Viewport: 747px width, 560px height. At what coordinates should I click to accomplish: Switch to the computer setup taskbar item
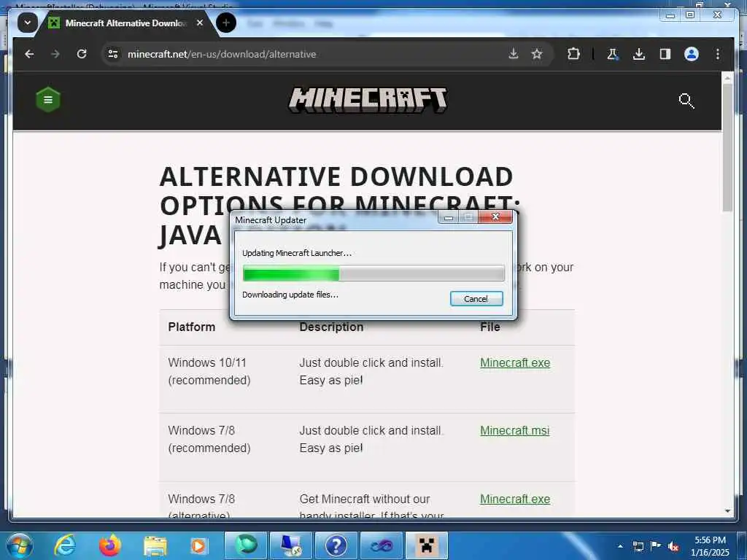[x=290, y=545]
